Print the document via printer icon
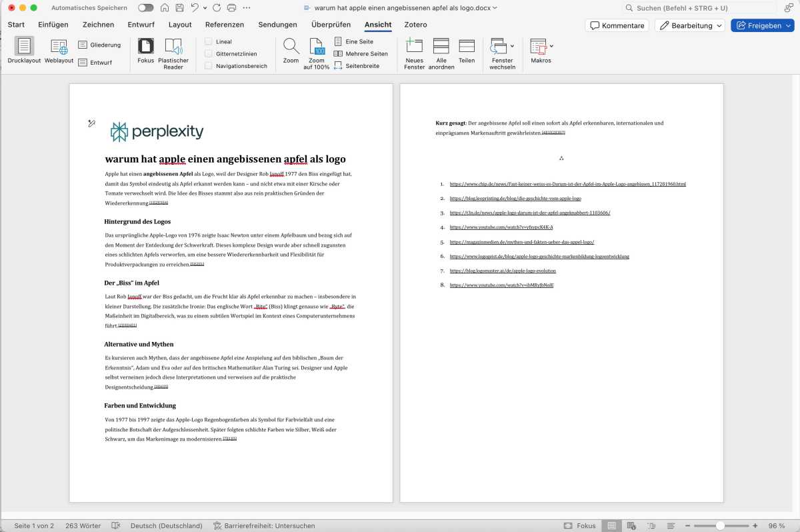Screen dimensions: 800x532 tap(231, 8)
